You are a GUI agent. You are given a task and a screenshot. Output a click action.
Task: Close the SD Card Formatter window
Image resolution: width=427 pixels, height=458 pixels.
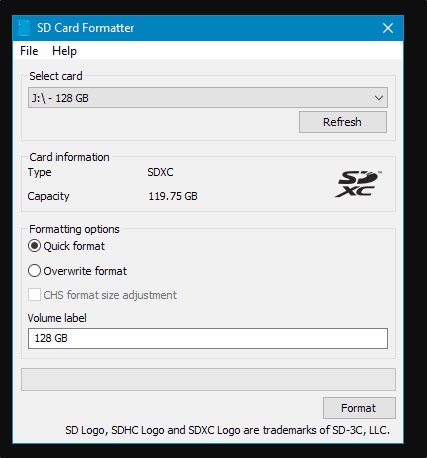coord(388,28)
